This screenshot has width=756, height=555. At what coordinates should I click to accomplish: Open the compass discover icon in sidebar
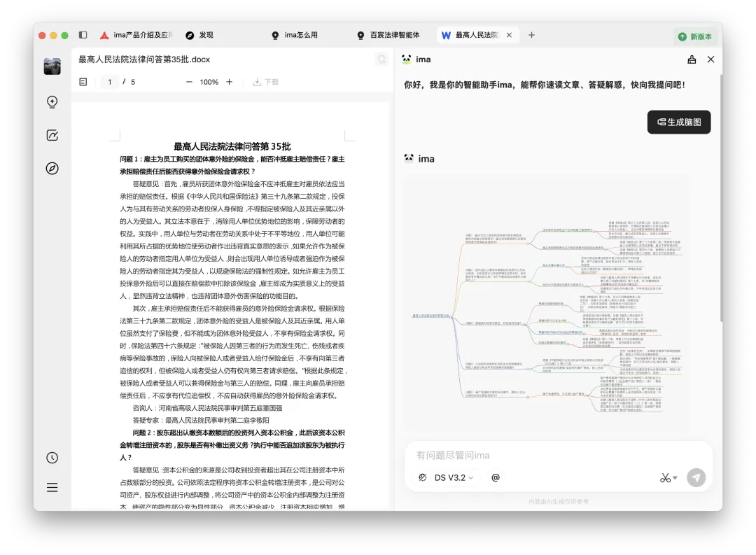pyautogui.click(x=52, y=168)
